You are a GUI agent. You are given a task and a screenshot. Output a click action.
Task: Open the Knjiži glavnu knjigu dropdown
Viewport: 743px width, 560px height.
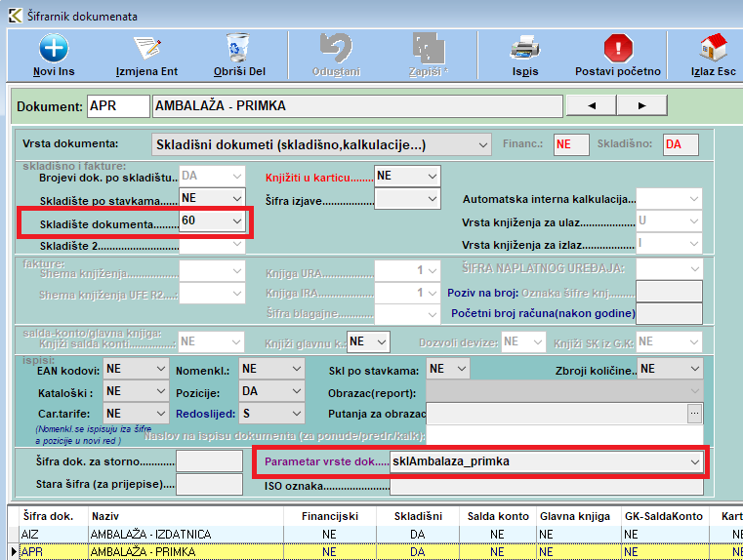[x=382, y=341]
